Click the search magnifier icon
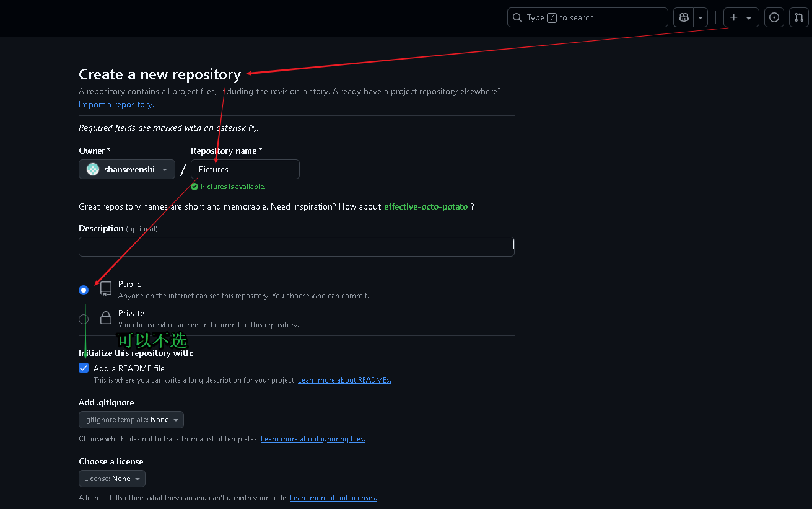 (517, 17)
